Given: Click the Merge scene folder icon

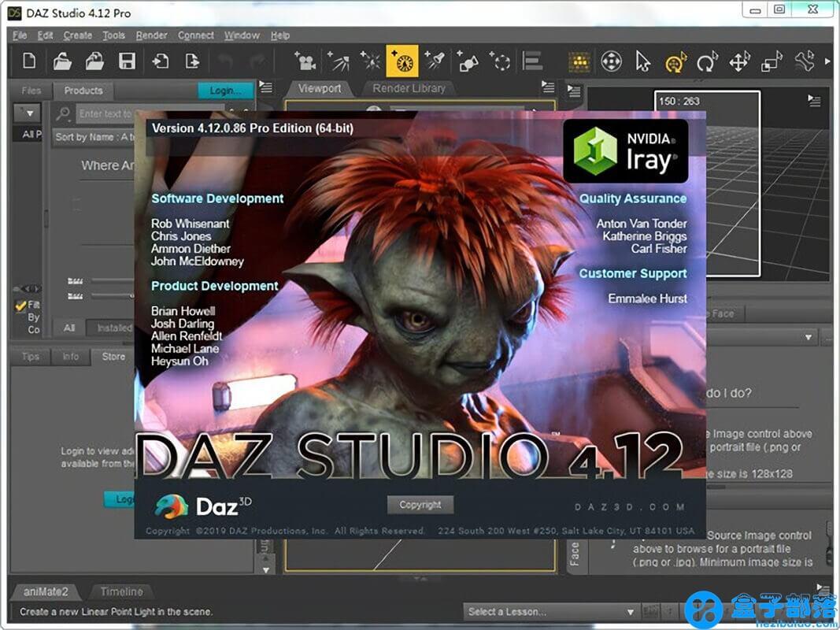Looking at the screenshot, I should tap(94, 61).
